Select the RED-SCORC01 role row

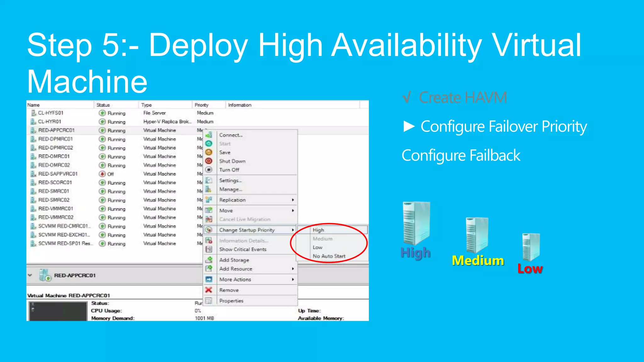point(115,182)
